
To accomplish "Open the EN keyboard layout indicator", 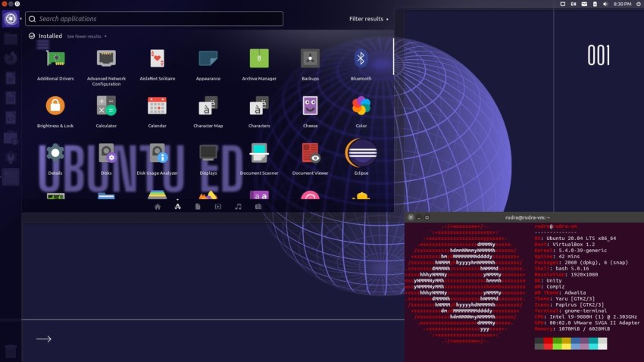I will coord(574,4).
